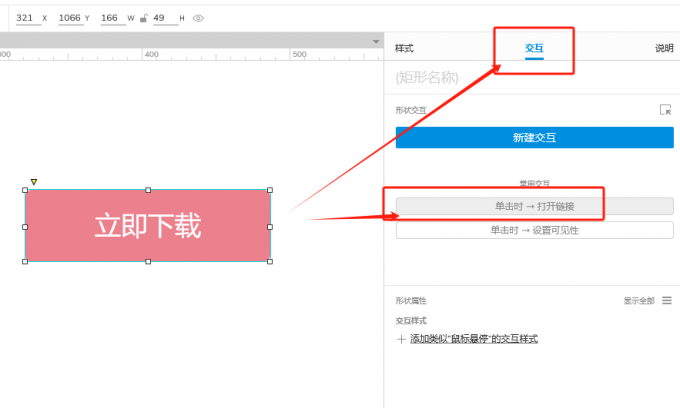Click the 形状属性 section label

[411, 300]
